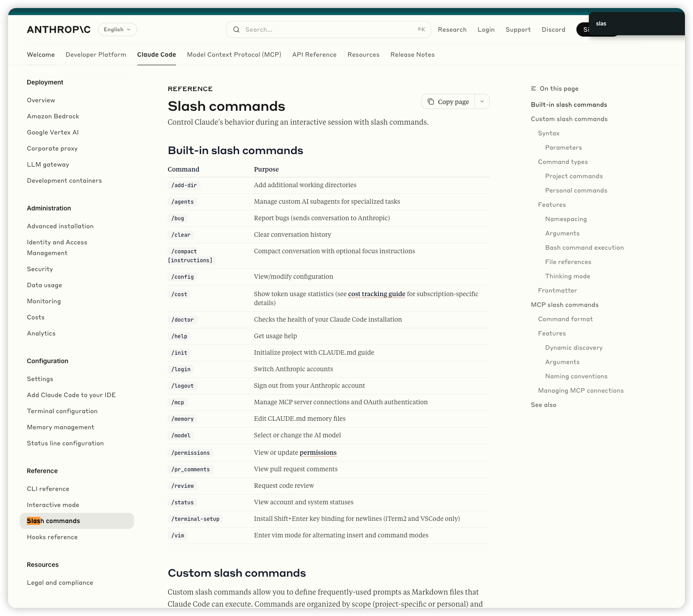
Task: Focus the Search input field
Action: coord(328,29)
